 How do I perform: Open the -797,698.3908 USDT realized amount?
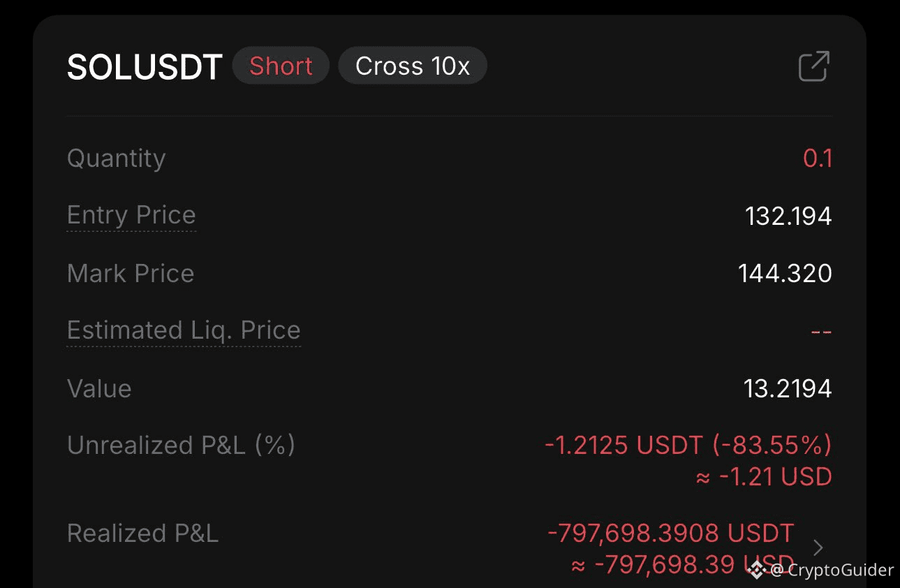click(x=671, y=534)
